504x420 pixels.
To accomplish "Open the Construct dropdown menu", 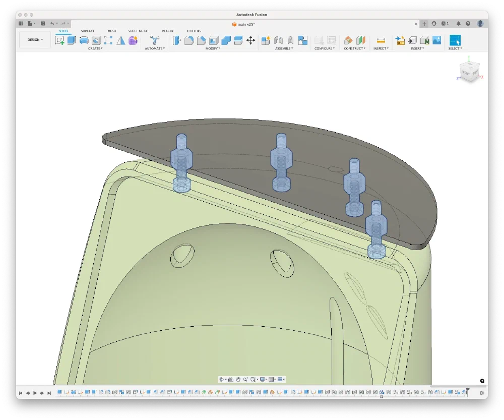I will 355,48.
